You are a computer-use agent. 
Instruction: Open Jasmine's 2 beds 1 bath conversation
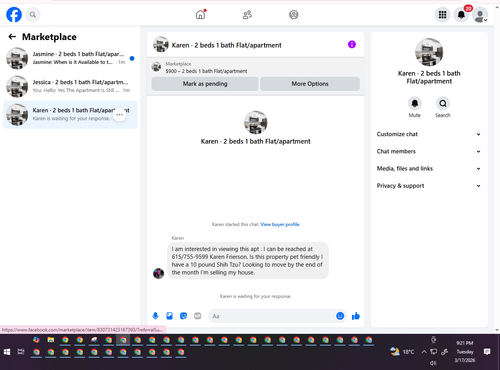point(70,58)
